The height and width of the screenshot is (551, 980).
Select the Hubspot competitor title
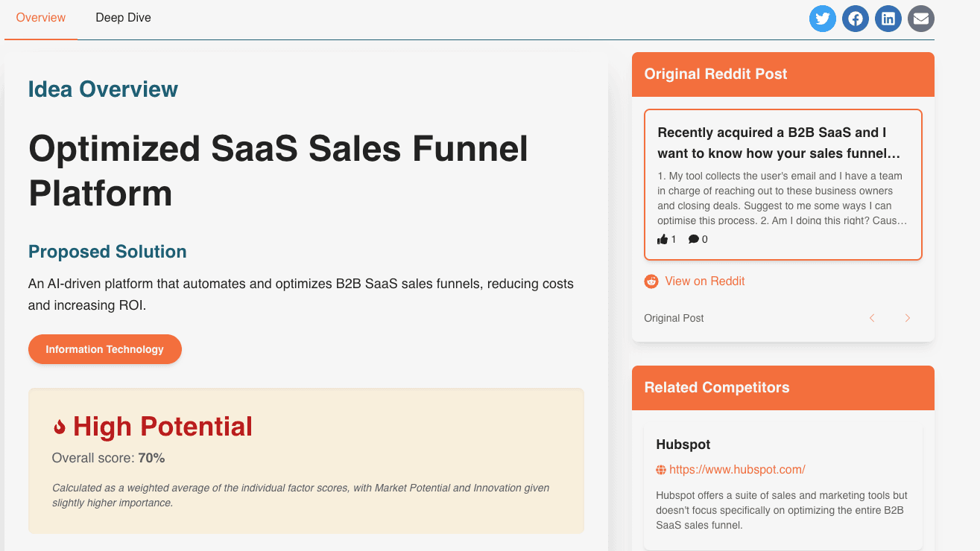click(683, 445)
